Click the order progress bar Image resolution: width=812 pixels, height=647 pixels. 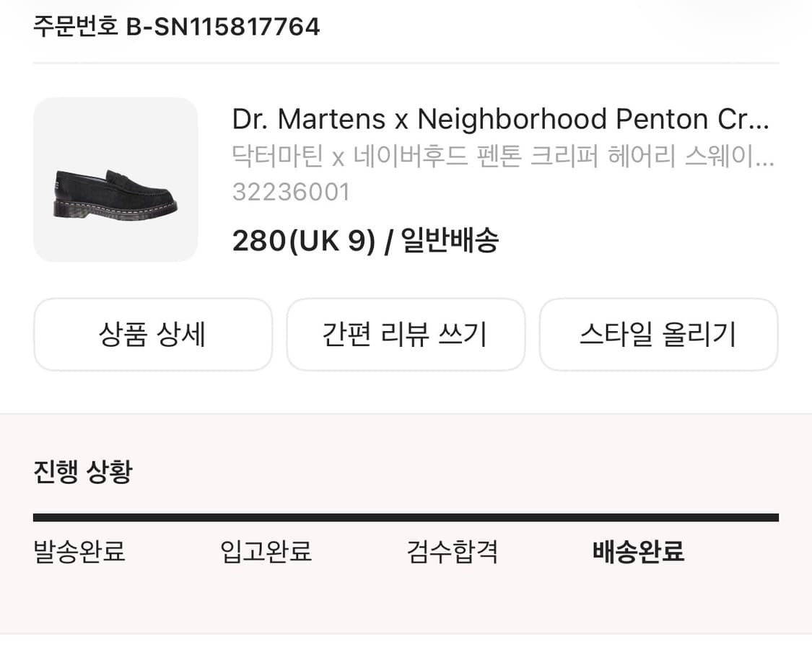point(406,516)
